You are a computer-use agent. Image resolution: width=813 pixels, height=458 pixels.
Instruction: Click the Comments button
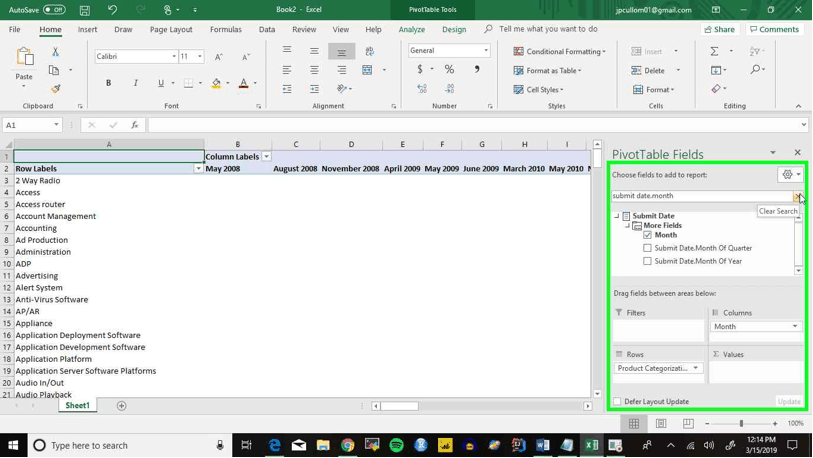(x=774, y=30)
